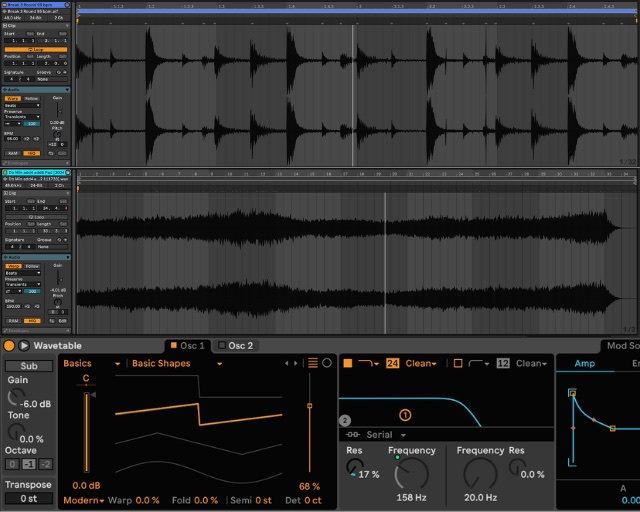Toggle Filter 2 slope 12 button
The width and height of the screenshot is (640, 512).
click(x=503, y=363)
